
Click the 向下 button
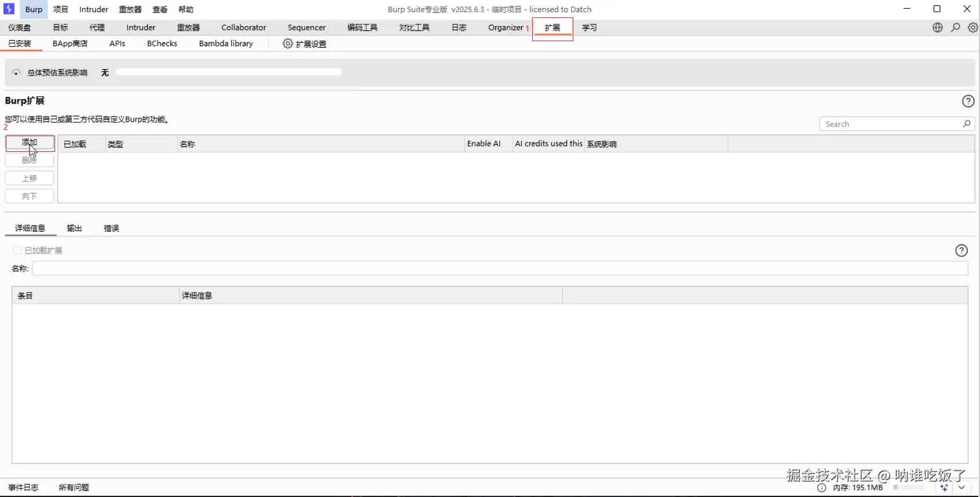click(30, 196)
